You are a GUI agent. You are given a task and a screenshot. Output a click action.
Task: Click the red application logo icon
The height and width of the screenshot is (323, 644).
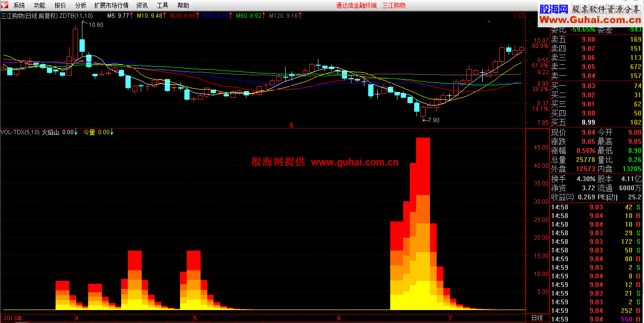[5, 5]
